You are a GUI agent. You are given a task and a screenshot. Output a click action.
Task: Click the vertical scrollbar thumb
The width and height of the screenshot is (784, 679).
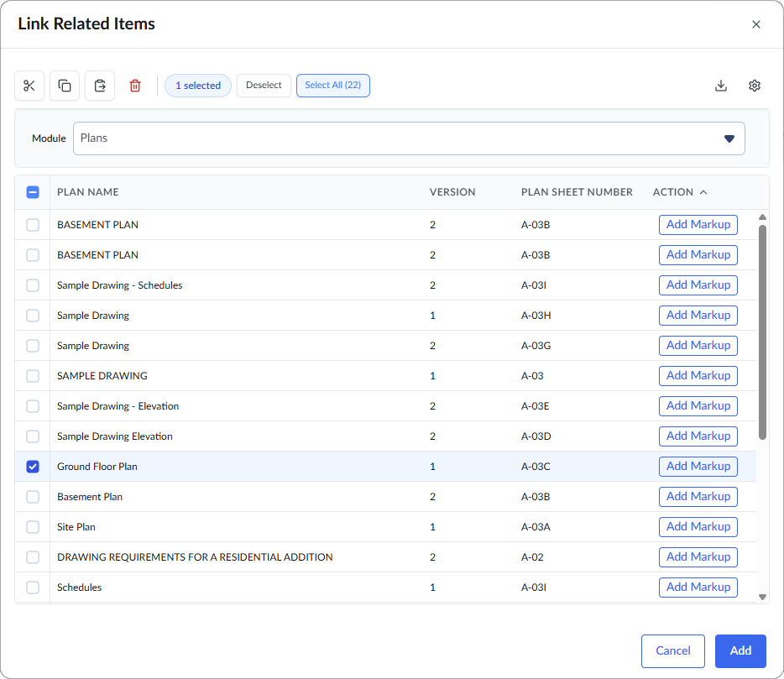point(762,332)
